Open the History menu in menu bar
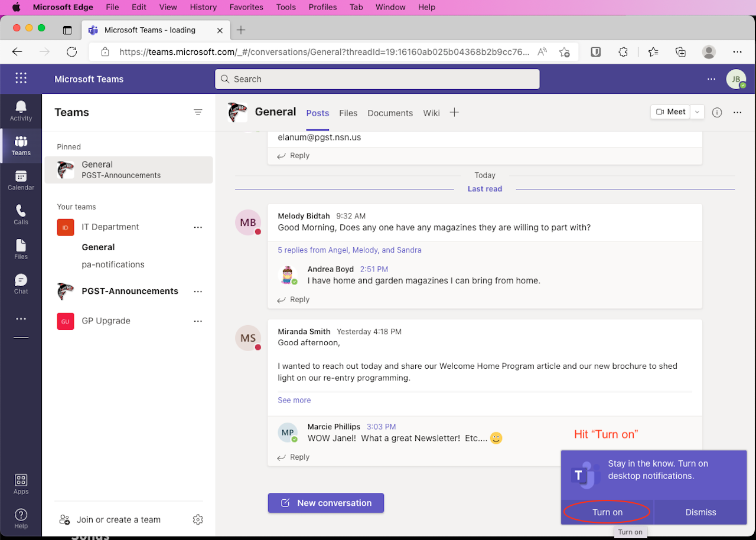 point(203,7)
